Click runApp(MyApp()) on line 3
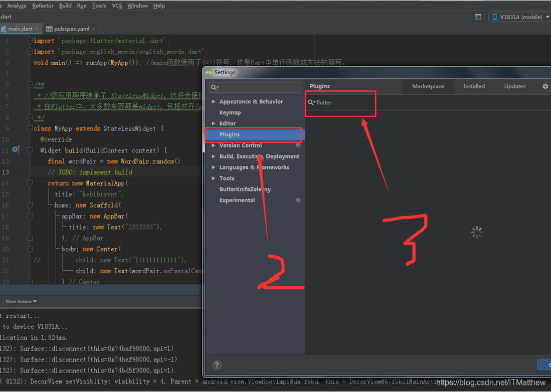551x392 pixels. coord(112,63)
